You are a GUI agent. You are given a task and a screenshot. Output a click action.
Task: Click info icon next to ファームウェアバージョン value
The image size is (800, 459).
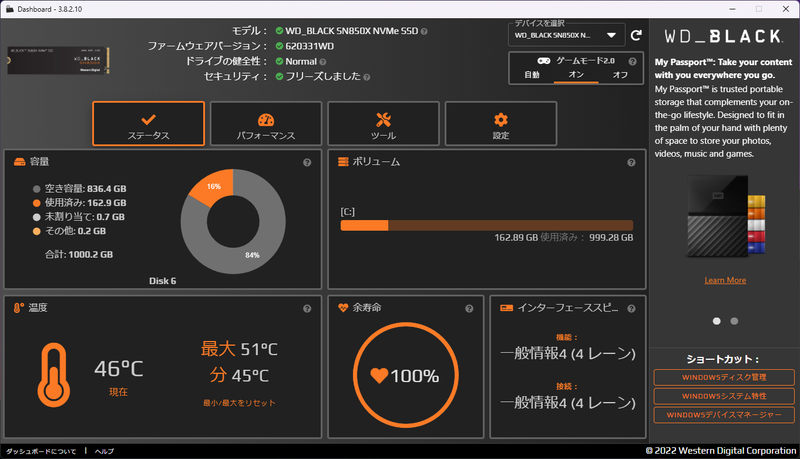(343, 46)
